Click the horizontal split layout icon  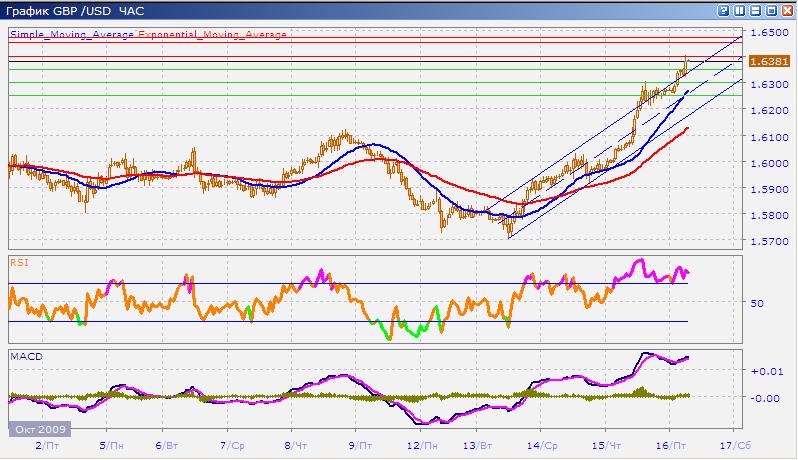tap(754, 10)
